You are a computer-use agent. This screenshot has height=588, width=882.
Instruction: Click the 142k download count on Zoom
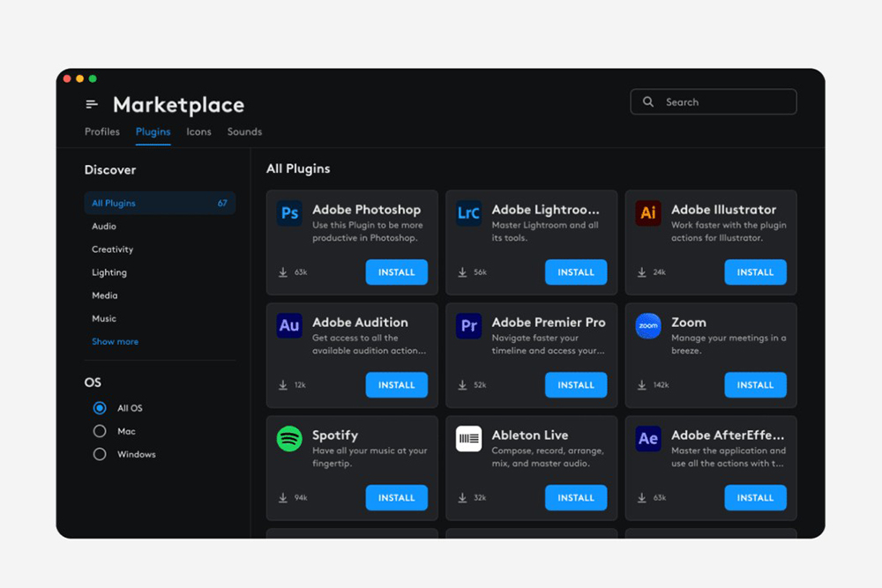click(x=661, y=385)
